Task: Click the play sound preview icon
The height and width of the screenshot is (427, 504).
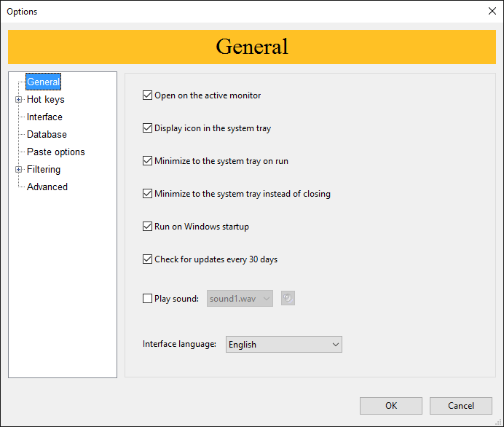Action: (288, 298)
